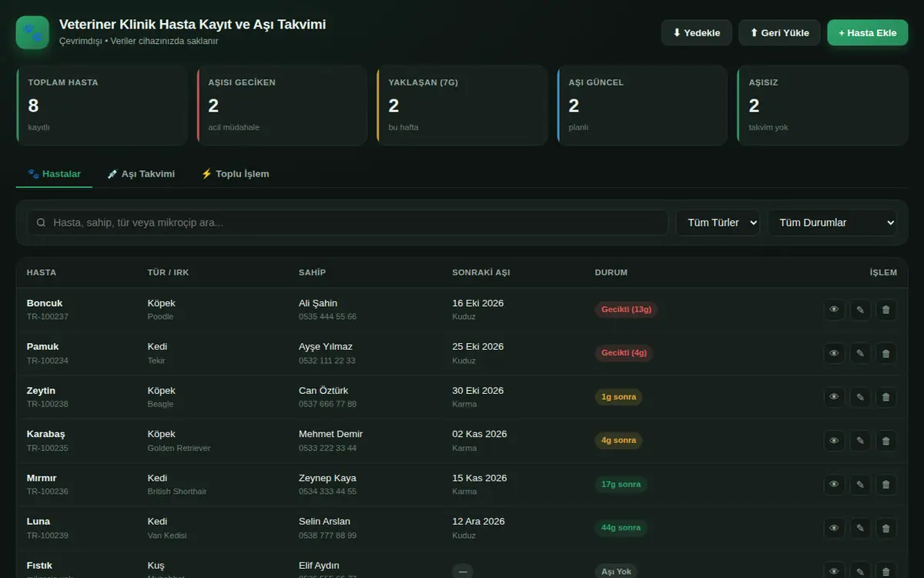Open the Tüm Türler species dropdown
The width and height of the screenshot is (924, 578).
point(718,223)
